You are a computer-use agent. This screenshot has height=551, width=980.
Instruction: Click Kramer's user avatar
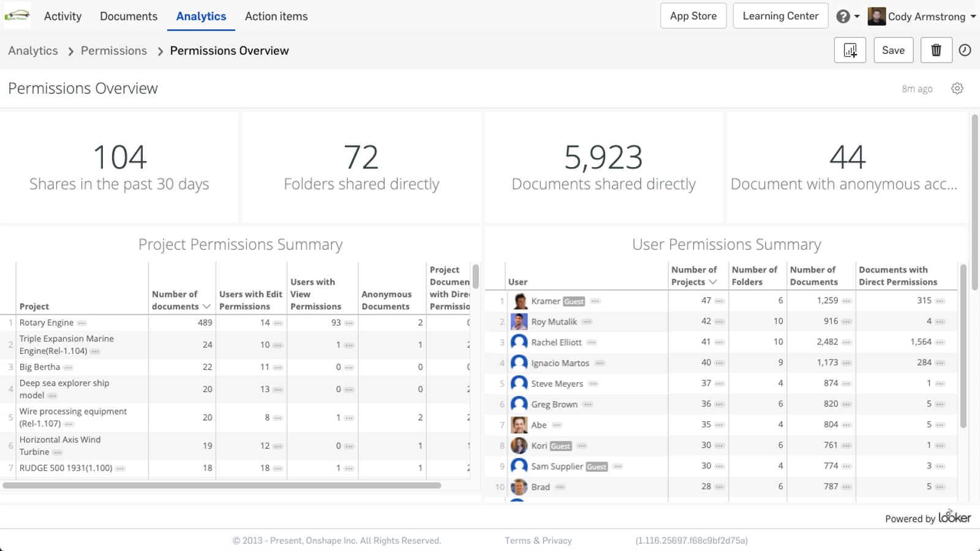(x=519, y=301)
